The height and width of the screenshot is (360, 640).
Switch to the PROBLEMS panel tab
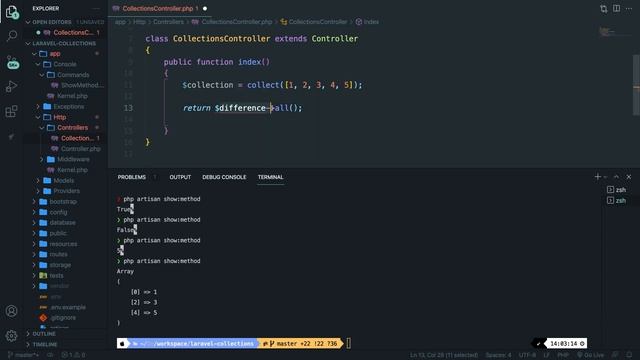click(x=131, y=177)
